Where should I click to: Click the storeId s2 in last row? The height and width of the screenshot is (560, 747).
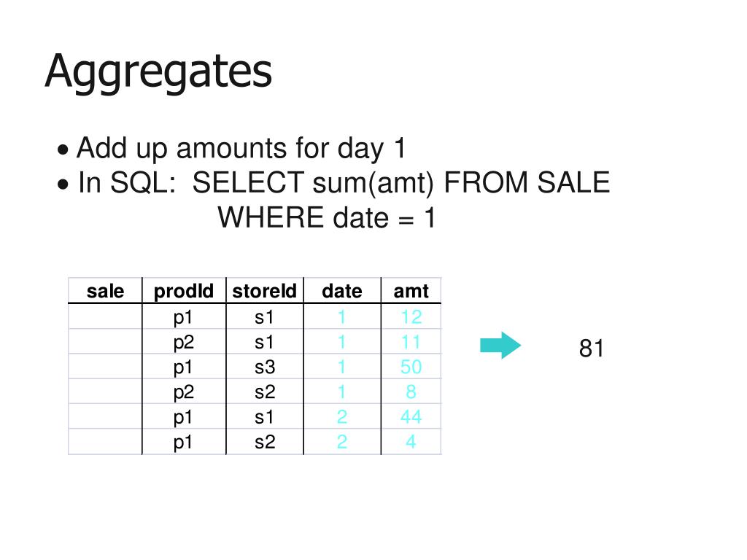(x=265, y=442)
